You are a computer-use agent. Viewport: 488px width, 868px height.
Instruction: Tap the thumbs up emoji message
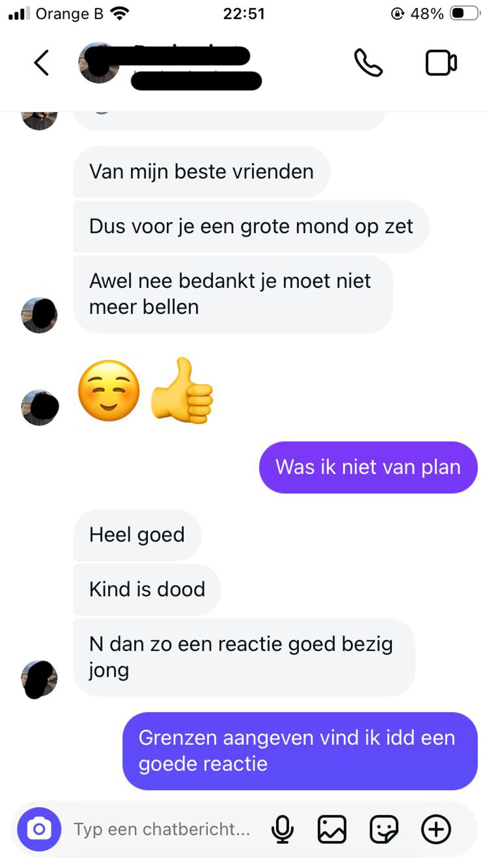click(182, 391)
